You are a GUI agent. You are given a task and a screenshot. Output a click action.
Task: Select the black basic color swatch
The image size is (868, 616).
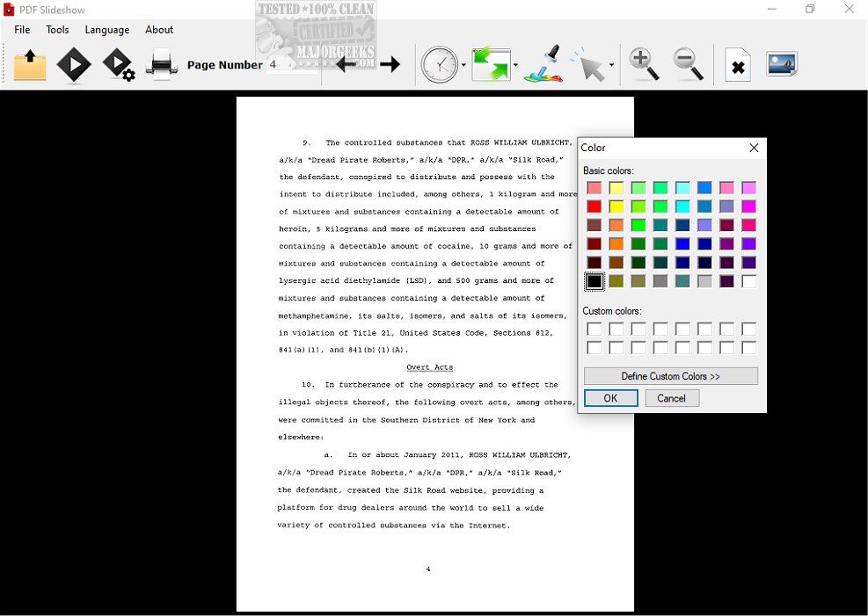click(x=594, y=281)
